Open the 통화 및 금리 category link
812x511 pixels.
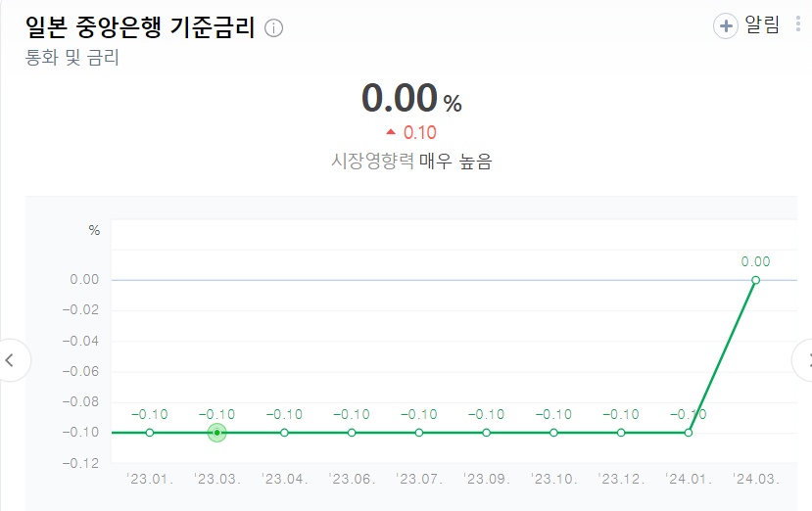pyautogui.click(x=72, y=57)
